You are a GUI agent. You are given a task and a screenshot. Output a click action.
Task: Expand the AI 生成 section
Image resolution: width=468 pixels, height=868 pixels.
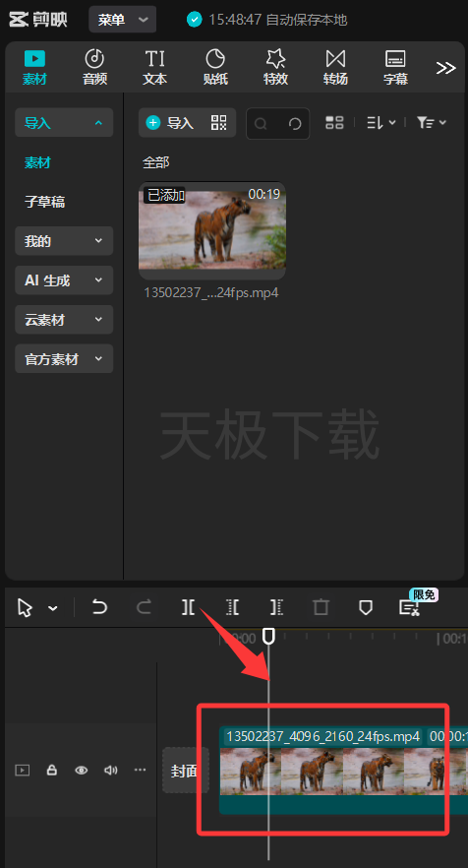tap(64, 280)
